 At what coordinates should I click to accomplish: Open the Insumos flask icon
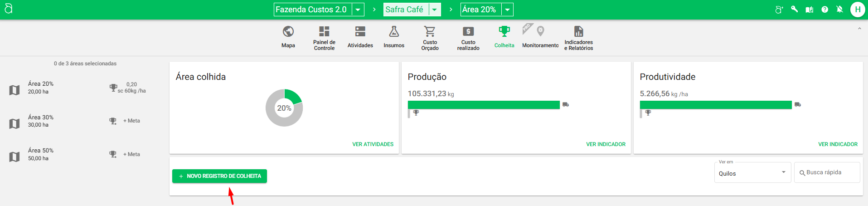click(394, 32)
